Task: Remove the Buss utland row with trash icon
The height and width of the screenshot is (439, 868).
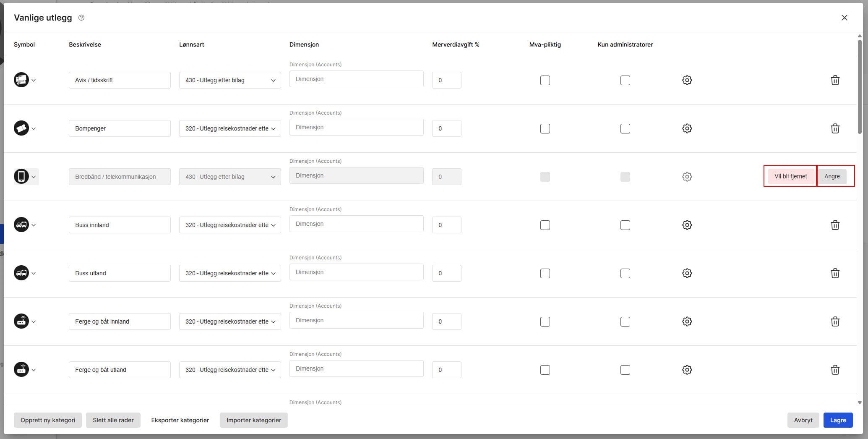Action: 835,273
